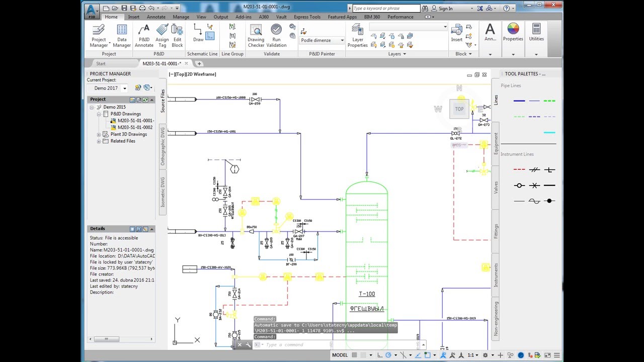Select the cyan pipe line style
The width and height of the screenshot is (644, 362).
tap(549, 132)
